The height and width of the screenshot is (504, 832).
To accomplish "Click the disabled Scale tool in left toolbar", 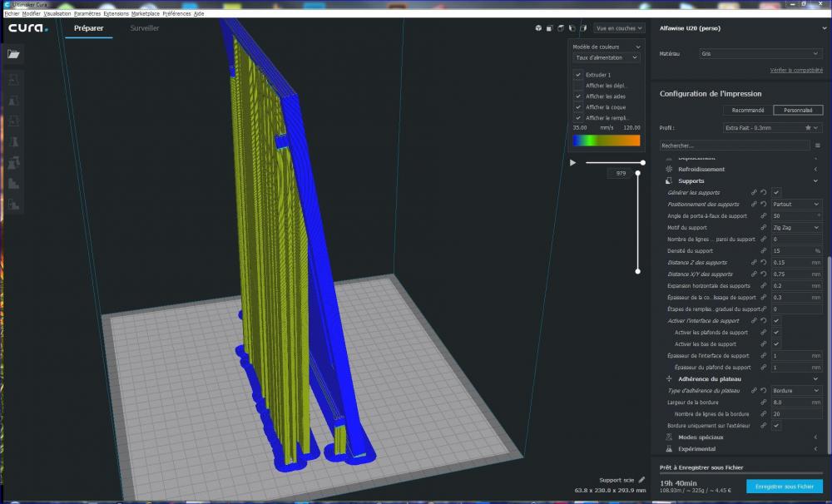I will pos(14,101).
